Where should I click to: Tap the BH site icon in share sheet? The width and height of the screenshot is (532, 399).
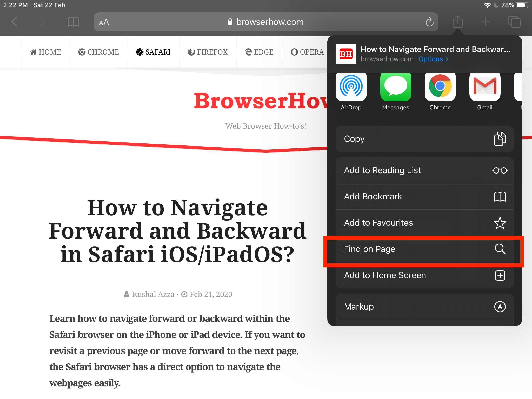[x=346, y=54]
